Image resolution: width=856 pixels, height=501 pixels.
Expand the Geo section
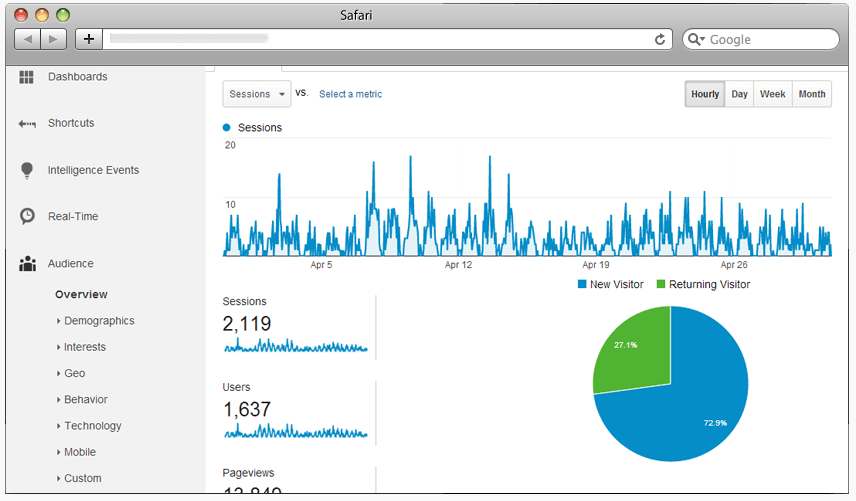pos(74,373)
